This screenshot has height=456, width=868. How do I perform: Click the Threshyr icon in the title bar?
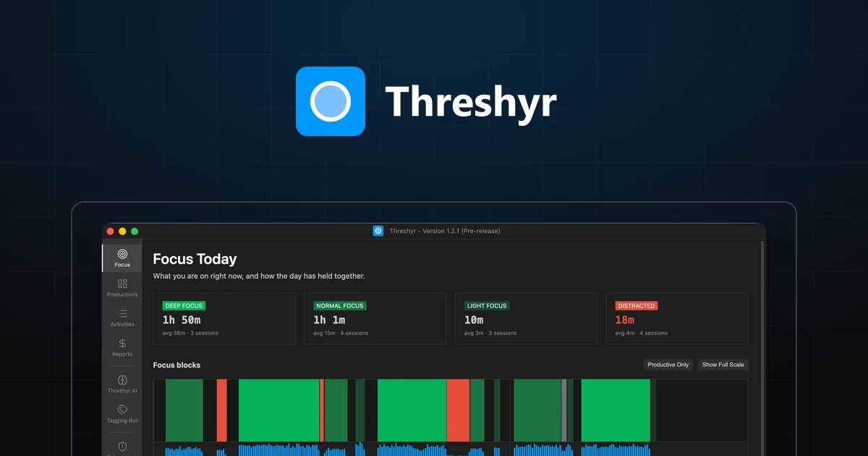click(378, 231)
